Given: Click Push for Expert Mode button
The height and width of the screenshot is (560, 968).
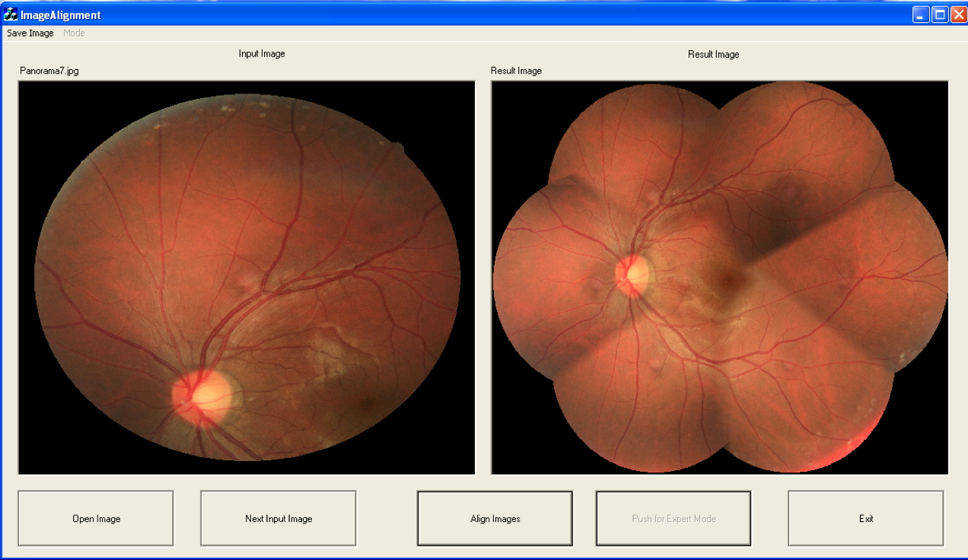Looking at the screenshot, I should coord(673,518).
